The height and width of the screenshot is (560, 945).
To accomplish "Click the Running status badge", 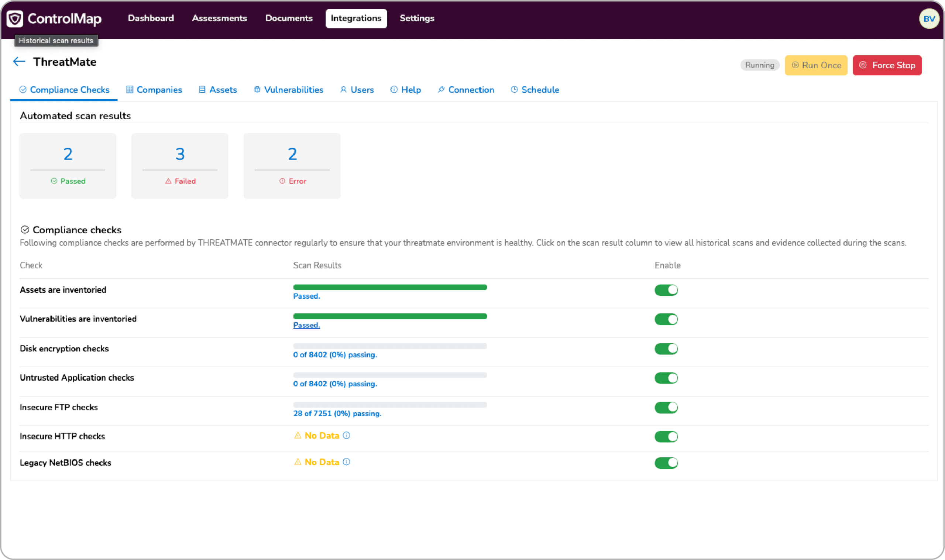I will coord(760,65).
